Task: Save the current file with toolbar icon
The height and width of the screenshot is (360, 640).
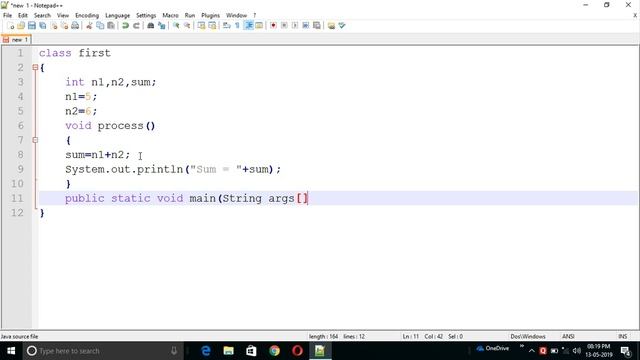Action: coord(32,26)
